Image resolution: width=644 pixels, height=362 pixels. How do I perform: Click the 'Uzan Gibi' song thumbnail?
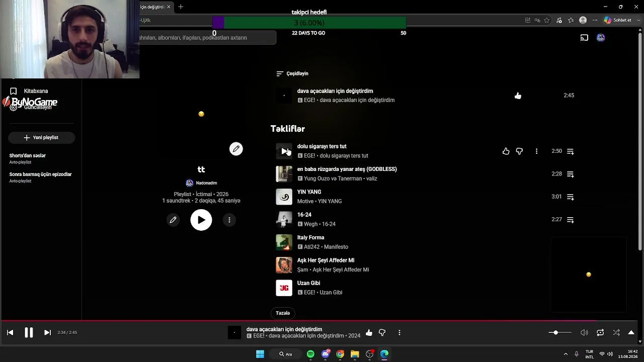(284, 288)
